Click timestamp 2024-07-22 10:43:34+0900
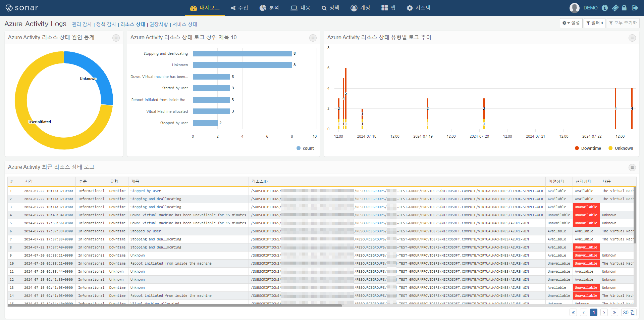This screenshot has width=644, height=320. (x=48, y=215)
